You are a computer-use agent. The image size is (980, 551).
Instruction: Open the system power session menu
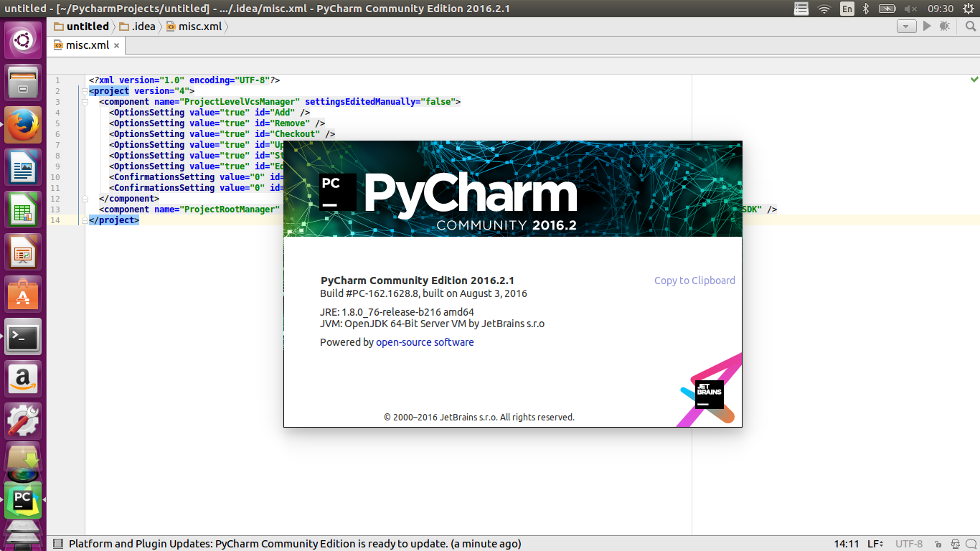968,9
